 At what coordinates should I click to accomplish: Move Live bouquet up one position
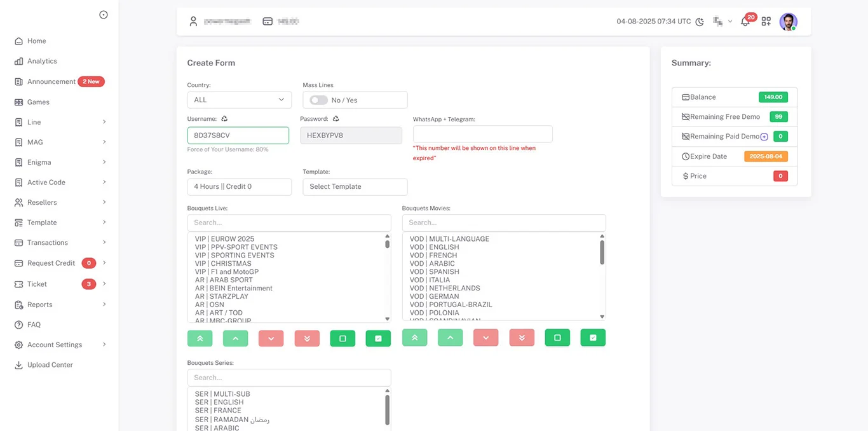click(236, 338)
